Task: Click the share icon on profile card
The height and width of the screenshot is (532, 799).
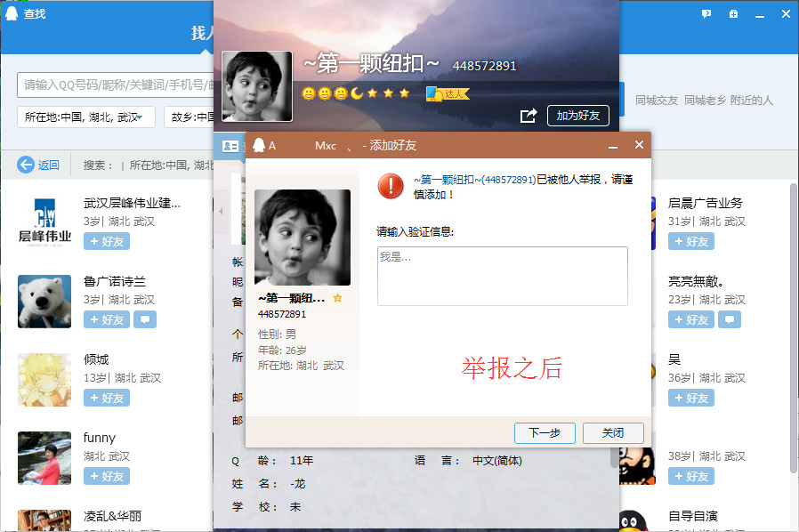Action: point(528,116)
